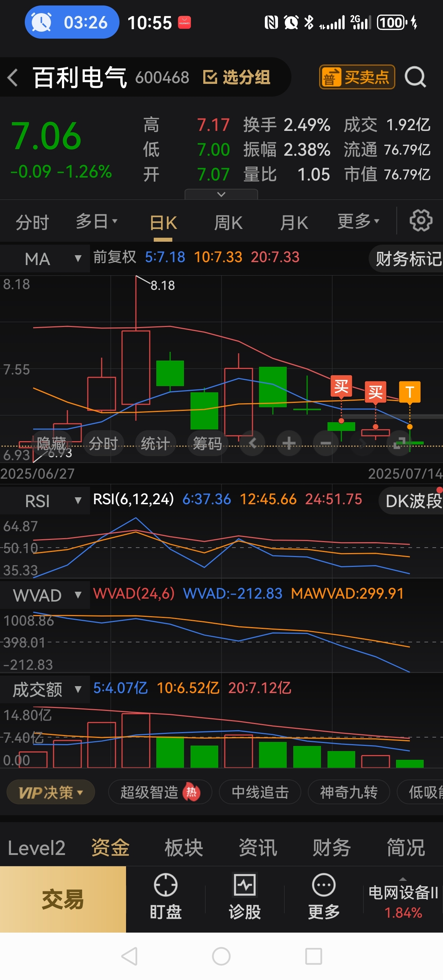Viewport: 443px width, 980px height.
Task: Toggle DK波段 band indicator
Action: (411, 501)
